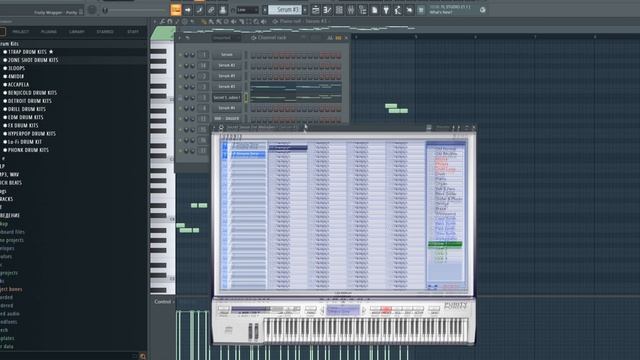Image resolution: width=640 pixels, height=360 pixels.
Task: Switch to the PLUGINS browser tab
Action: point(49,31)
